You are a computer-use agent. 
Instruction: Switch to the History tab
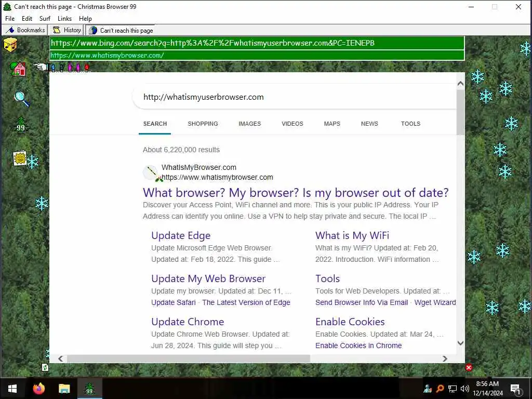coord(67,30)
